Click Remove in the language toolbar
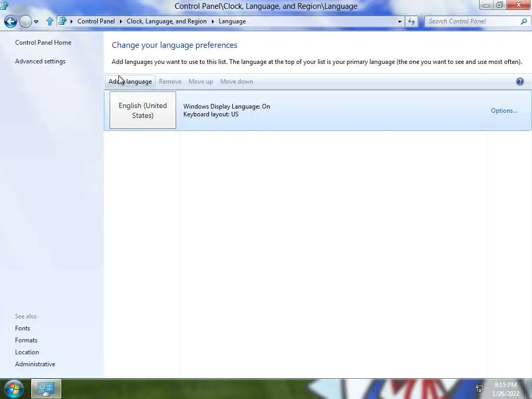532x399 pixels. tap(170, 82)
